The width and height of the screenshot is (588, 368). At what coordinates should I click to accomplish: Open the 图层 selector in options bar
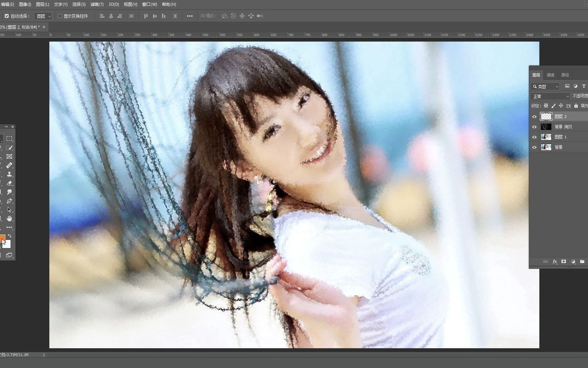pos(43,16)
